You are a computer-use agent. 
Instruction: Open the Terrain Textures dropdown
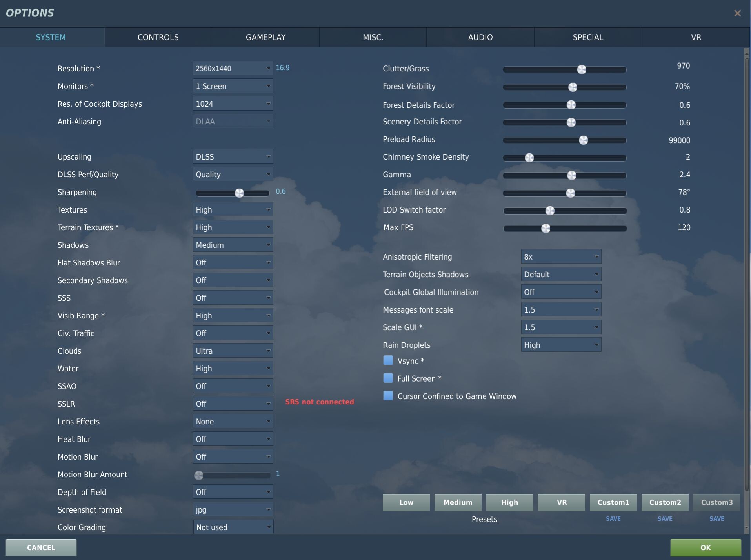233,227
